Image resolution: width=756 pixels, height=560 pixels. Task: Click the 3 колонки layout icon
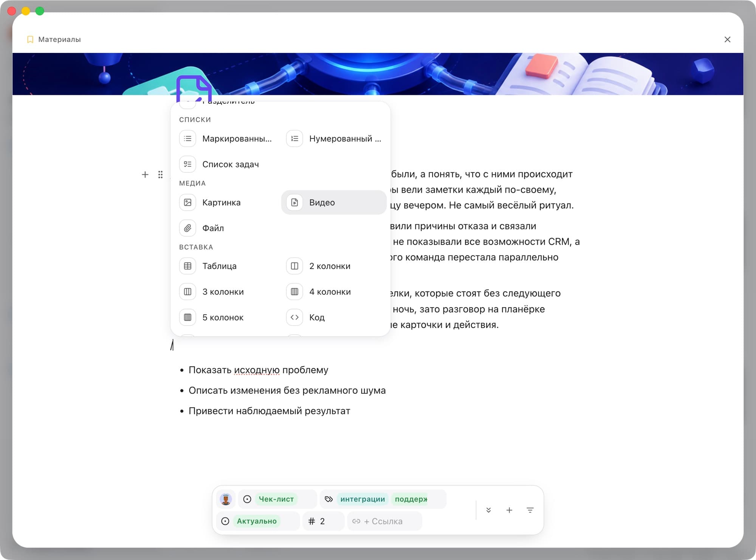187,292
